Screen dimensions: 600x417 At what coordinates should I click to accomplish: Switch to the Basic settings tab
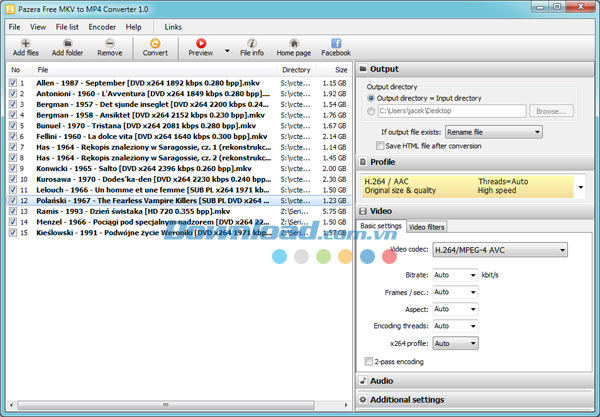pos(381,226)
